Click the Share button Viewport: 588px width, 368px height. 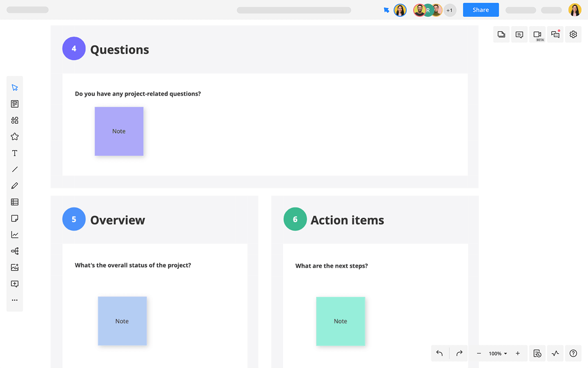[481, 10]
